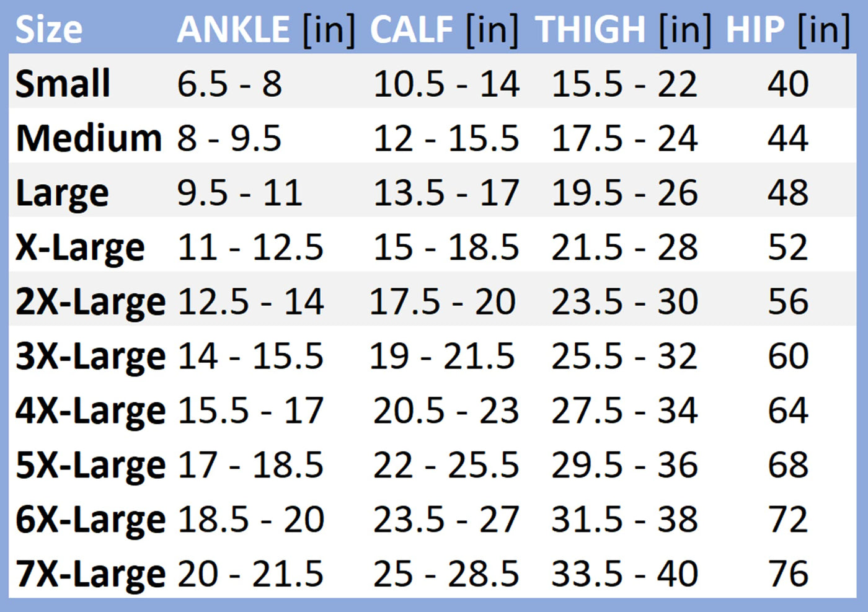Viewport: 868px width, 612px height.
Task: Select Medium calf value 12 - 15.5
Action: (x=446, y=138)
